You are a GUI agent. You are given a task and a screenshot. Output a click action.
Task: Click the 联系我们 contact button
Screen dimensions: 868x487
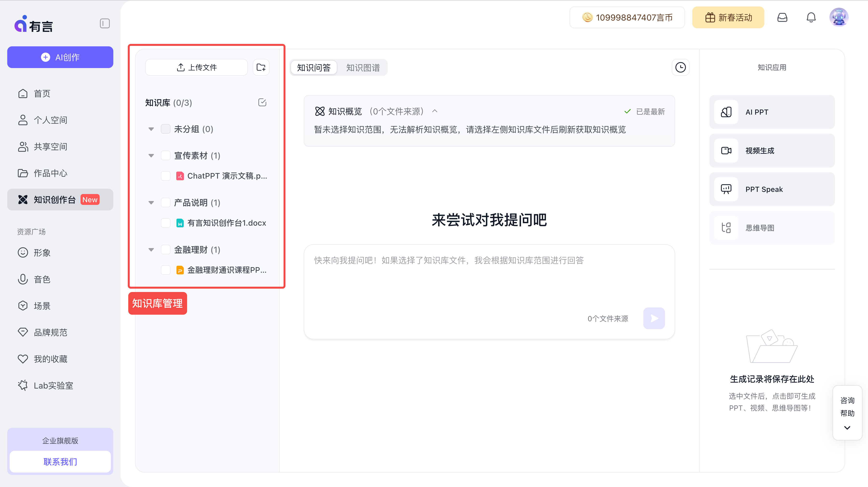coord(60,462)
